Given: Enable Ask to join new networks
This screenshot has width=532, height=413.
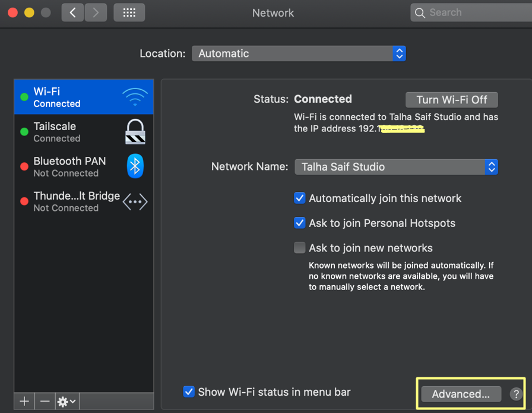Looking at the screenshot, I should pos(300,248).
